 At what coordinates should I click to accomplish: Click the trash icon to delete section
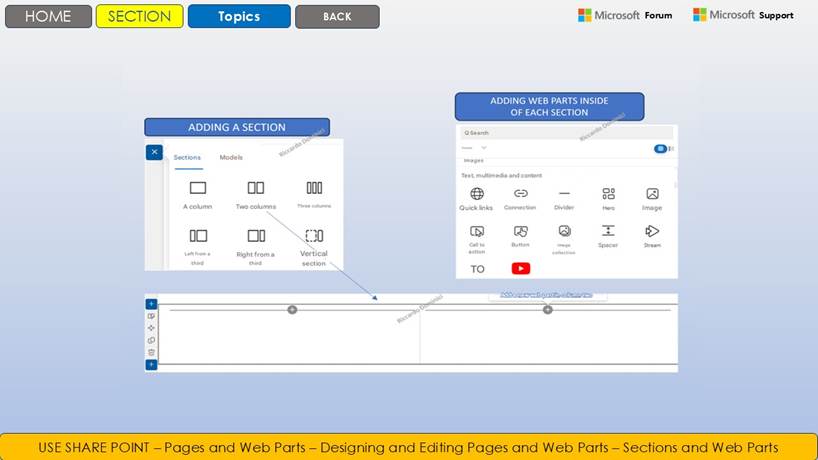151,352
